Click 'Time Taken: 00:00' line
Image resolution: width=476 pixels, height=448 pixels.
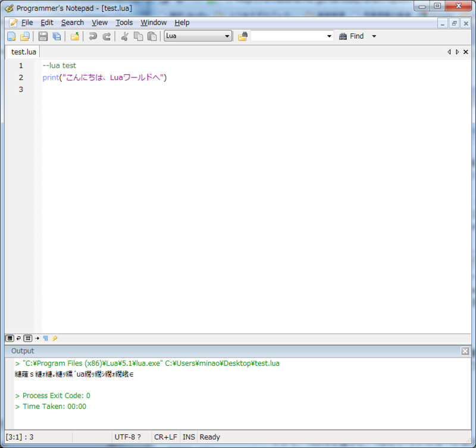51,406
